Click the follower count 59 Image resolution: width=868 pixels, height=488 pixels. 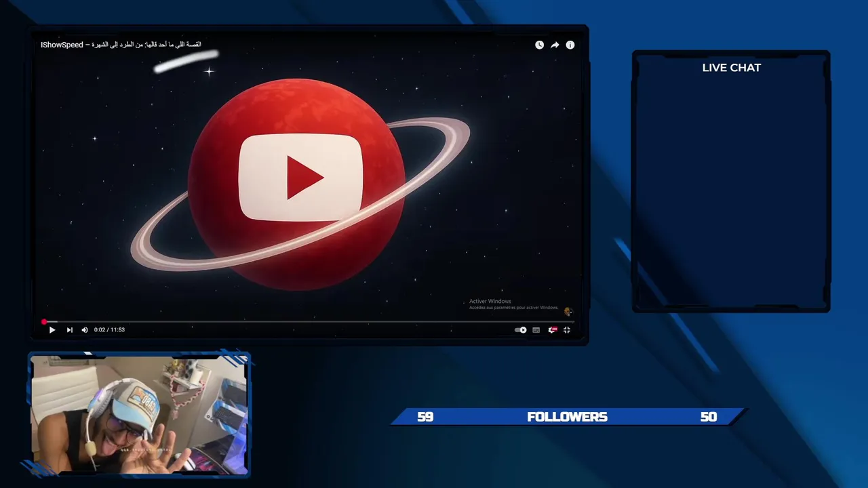point(425,417)
